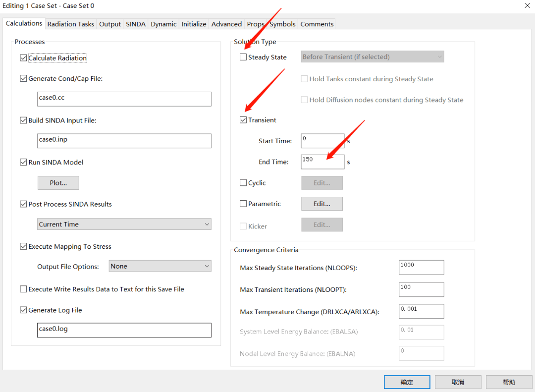Enable the Steady State solution checkbox

[x=243, y=57]
